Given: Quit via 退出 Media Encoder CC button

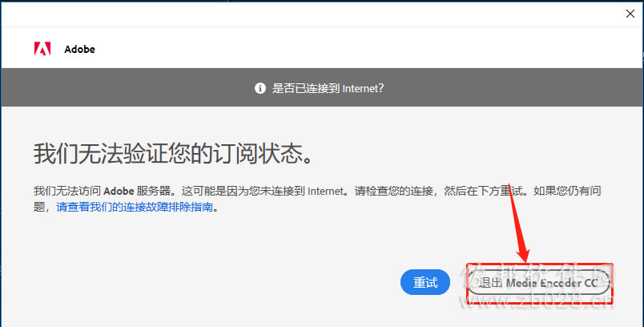Looking at the screenshot, I should click(538, 283).
